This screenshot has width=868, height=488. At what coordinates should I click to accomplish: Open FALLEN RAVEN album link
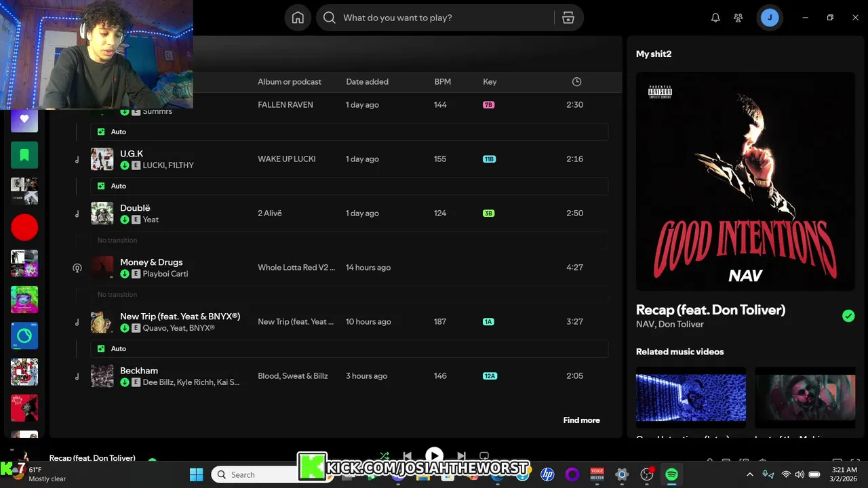[285, 105]
